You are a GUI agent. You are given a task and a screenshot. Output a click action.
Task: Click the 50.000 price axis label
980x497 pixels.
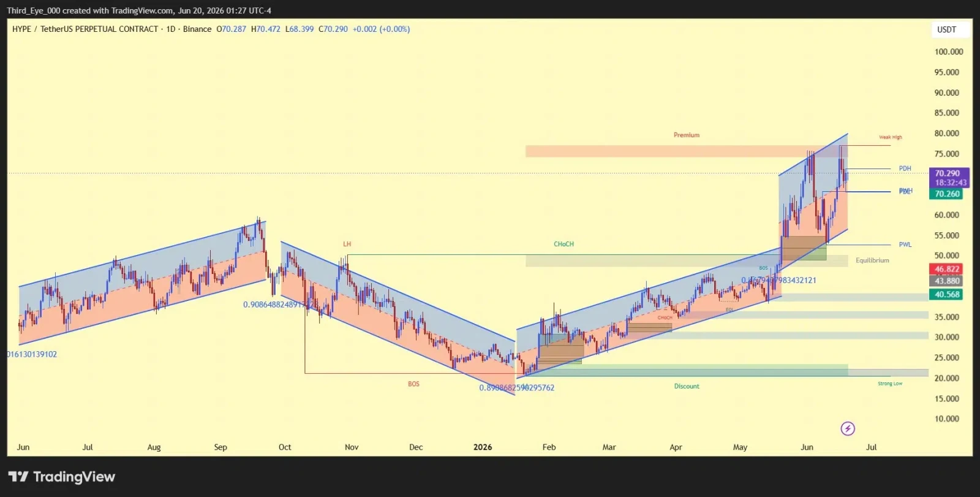tap(946, 256)
